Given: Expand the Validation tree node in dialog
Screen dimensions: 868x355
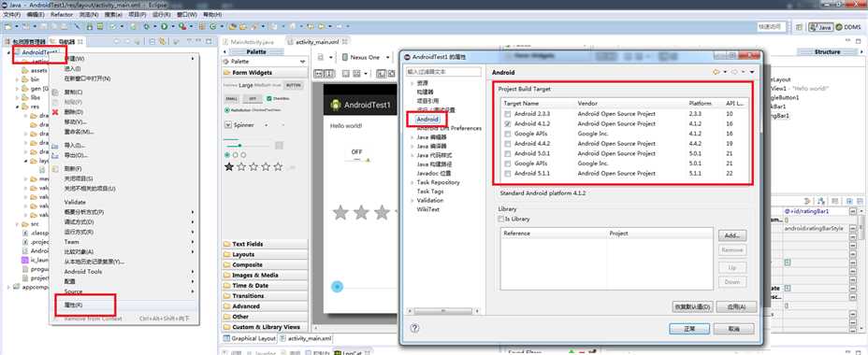Looking at the screenshot, I should [412, 201].
